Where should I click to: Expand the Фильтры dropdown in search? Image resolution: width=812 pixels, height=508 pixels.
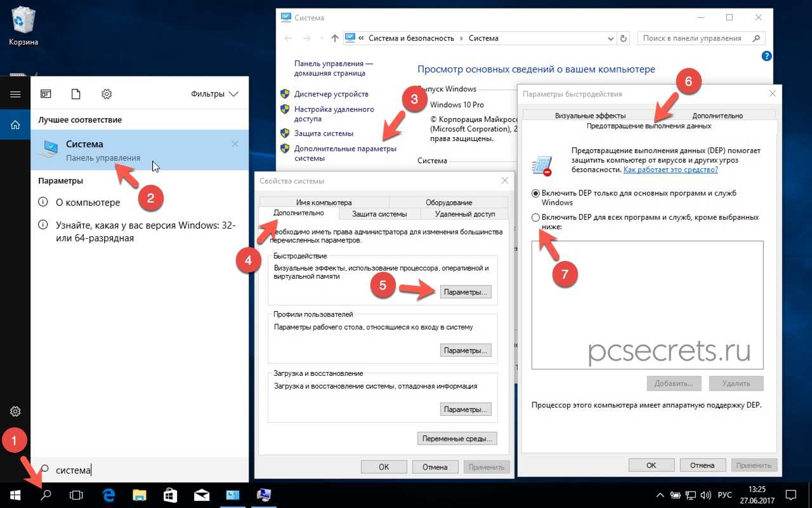(x=214, y=94)
